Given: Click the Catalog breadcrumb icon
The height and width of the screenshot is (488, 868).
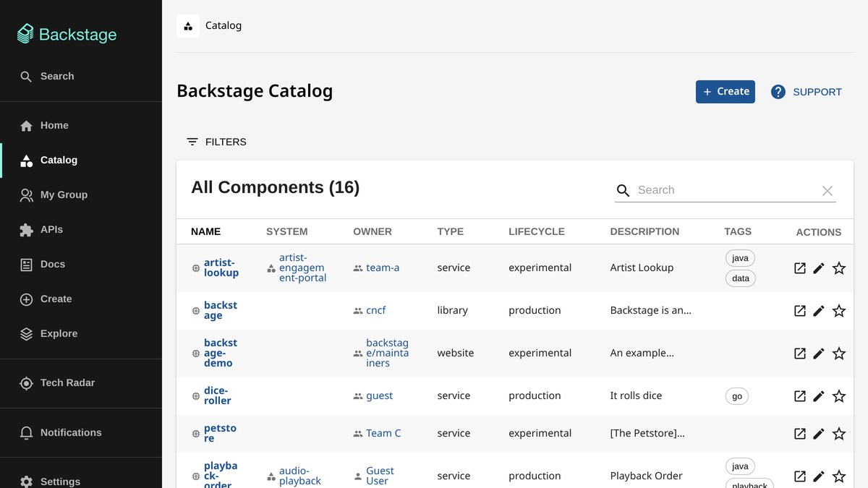Looking at the screenshot, I should coord(188,26).
